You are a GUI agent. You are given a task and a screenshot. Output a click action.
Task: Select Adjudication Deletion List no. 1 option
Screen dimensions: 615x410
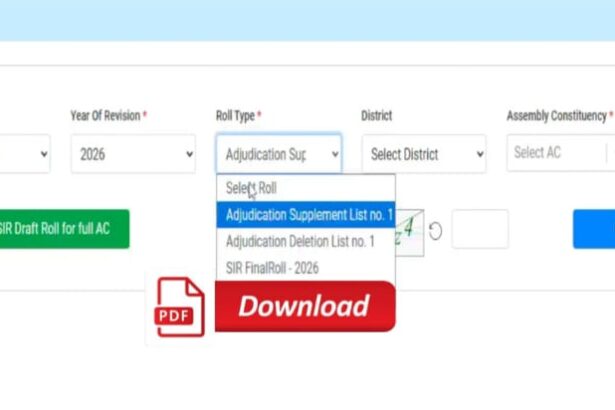[300, 241]
